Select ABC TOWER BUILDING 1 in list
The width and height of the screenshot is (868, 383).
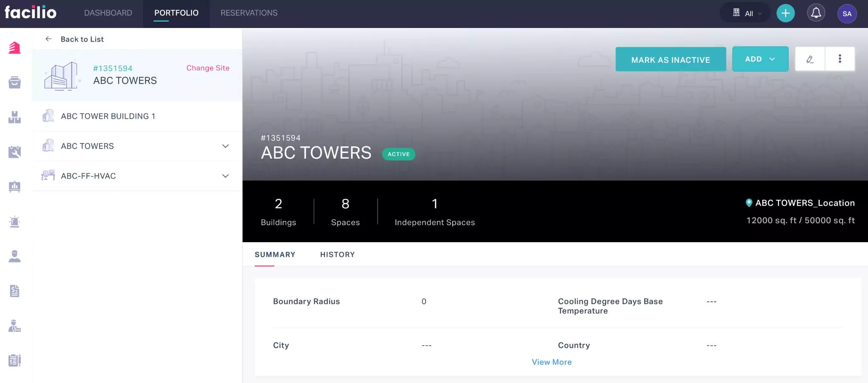[x=137, y=116]
